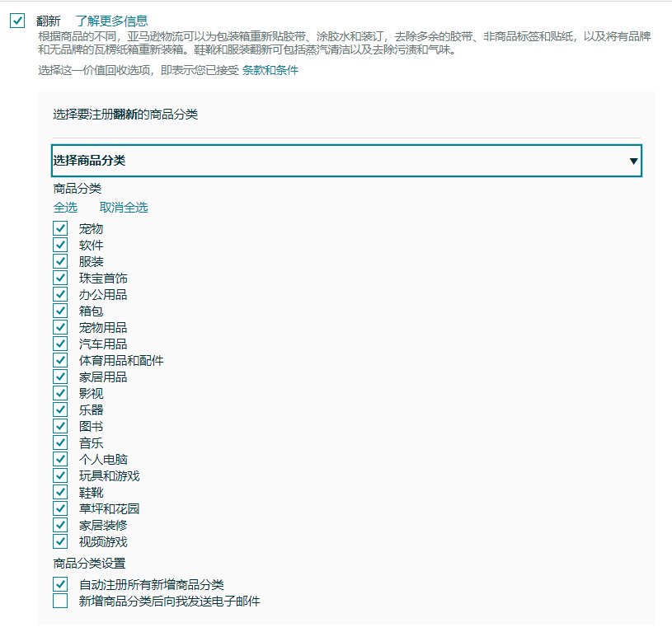取消勾选服装分类

click(60, 261)
